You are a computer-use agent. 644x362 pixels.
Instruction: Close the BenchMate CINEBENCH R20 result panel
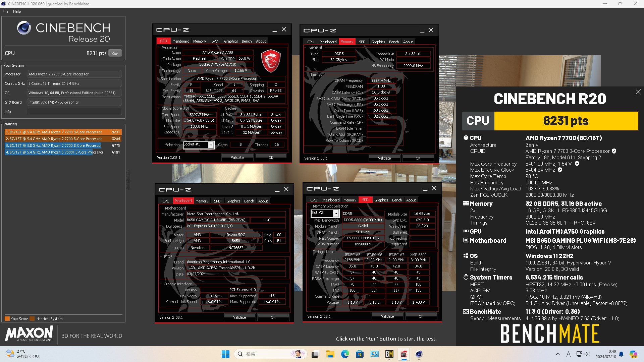click(638, 92)
